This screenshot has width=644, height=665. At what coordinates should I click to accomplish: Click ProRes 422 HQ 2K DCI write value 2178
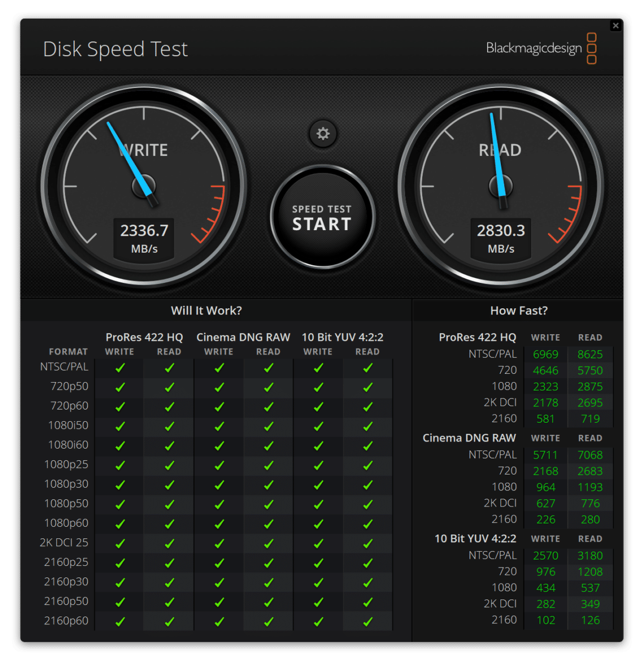click(545, 402)
